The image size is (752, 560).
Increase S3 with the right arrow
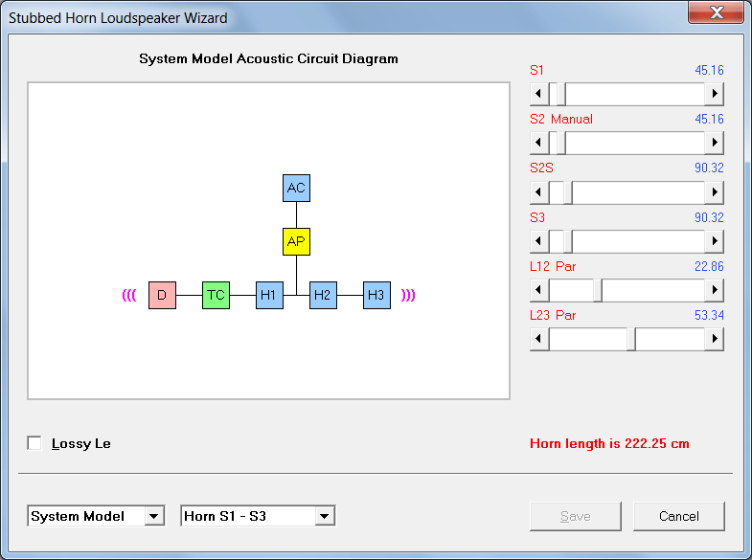(x=714, y=241)
